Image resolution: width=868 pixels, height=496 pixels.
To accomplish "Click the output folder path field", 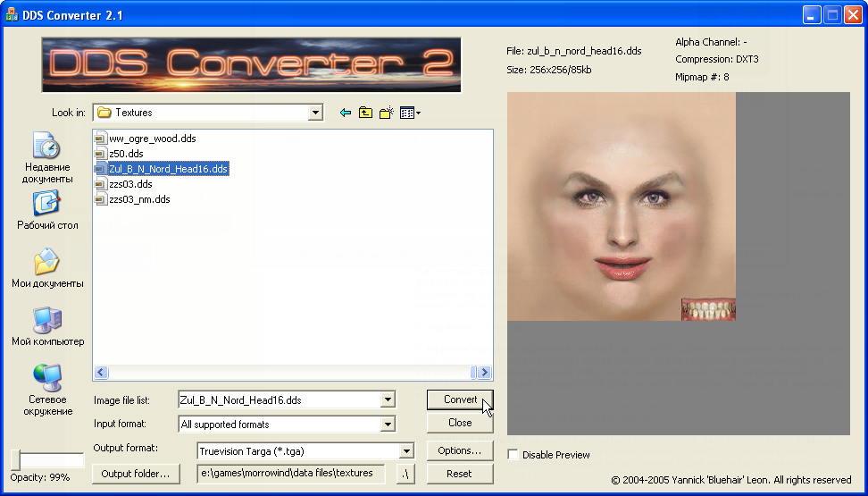I will (290, 474).
